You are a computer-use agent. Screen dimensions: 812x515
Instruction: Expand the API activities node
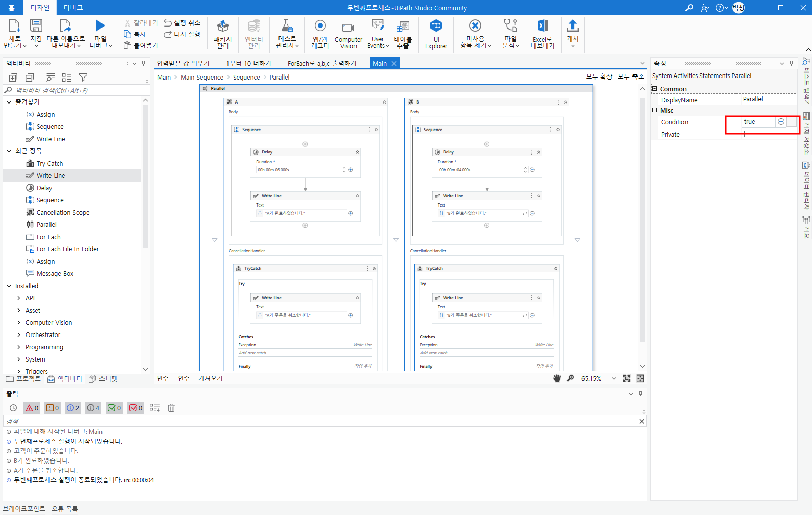pyautogui.click(x=19, y=298)
